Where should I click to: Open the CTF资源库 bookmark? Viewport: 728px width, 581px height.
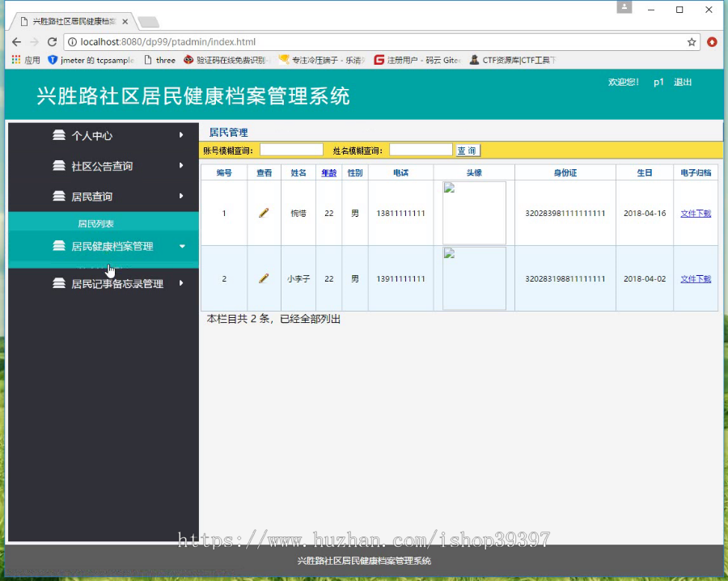[x=513, y=60]
